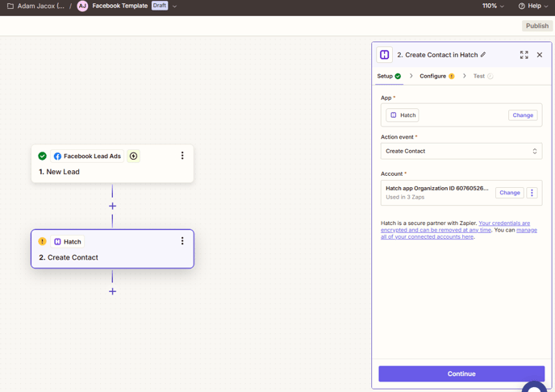This screenshot has width=555, height=392.
Task: Open the Action event Create Contact dropdown
Action: [x=461, y=151]
